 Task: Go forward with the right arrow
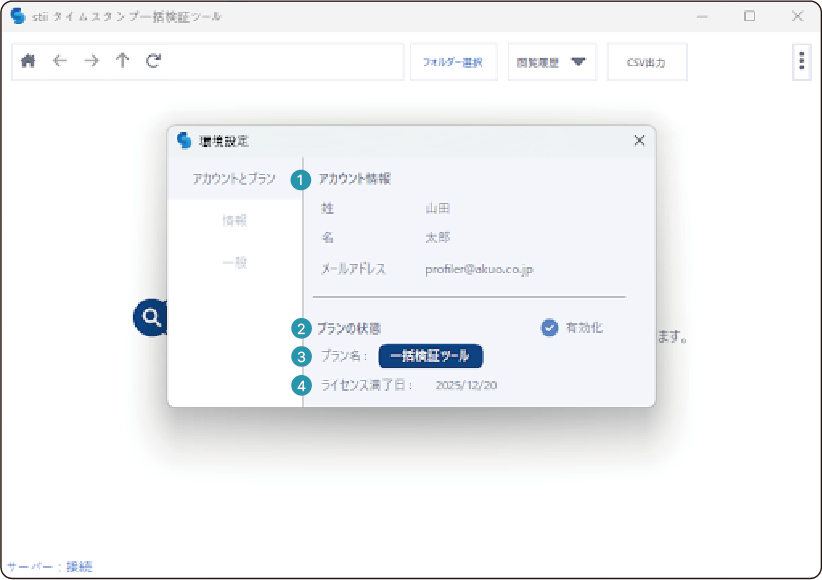pyautogui.click(x=91, y=61)
